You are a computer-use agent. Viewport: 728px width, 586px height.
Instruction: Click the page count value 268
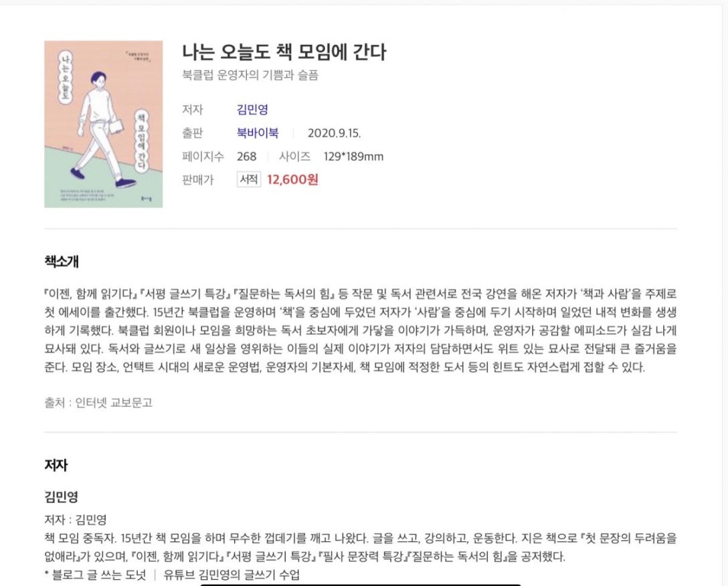[x=246, y=157]
